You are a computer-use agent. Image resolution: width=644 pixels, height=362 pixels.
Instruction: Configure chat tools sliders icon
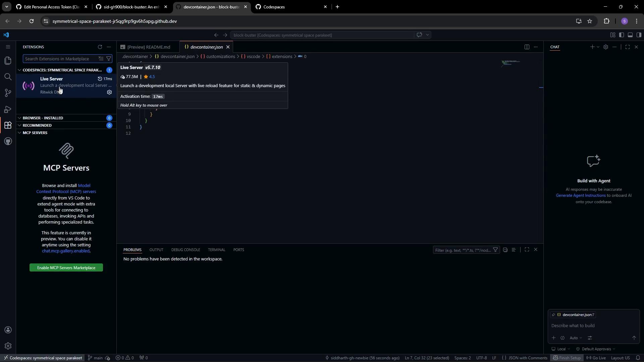[590, 338]
